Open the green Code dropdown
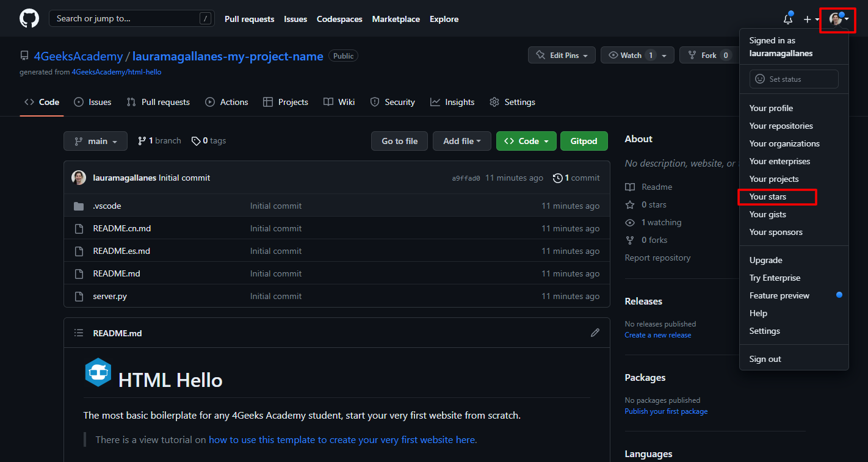This screenshot has height=462, width=868. 526,141
